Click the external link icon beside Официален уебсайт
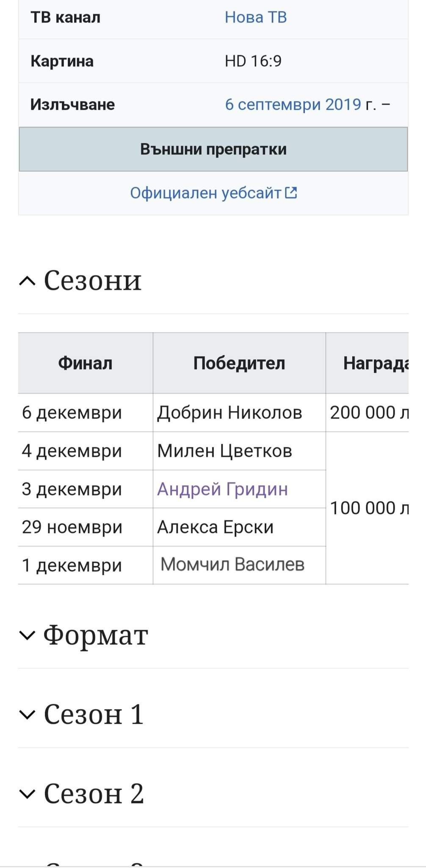426x868 pixels. pos(291,193)
